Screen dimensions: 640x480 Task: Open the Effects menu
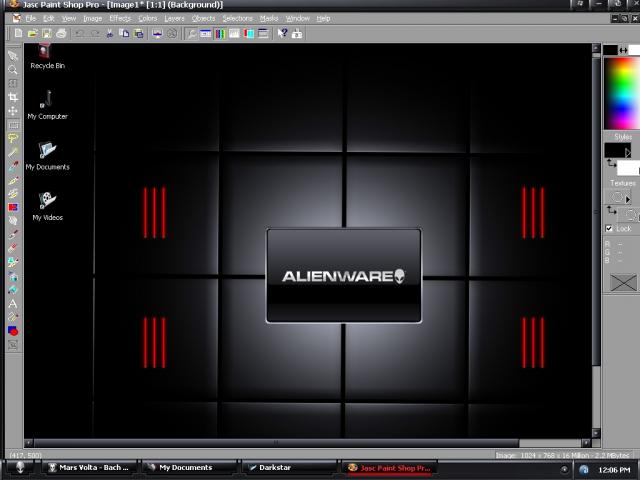[120, 18]
